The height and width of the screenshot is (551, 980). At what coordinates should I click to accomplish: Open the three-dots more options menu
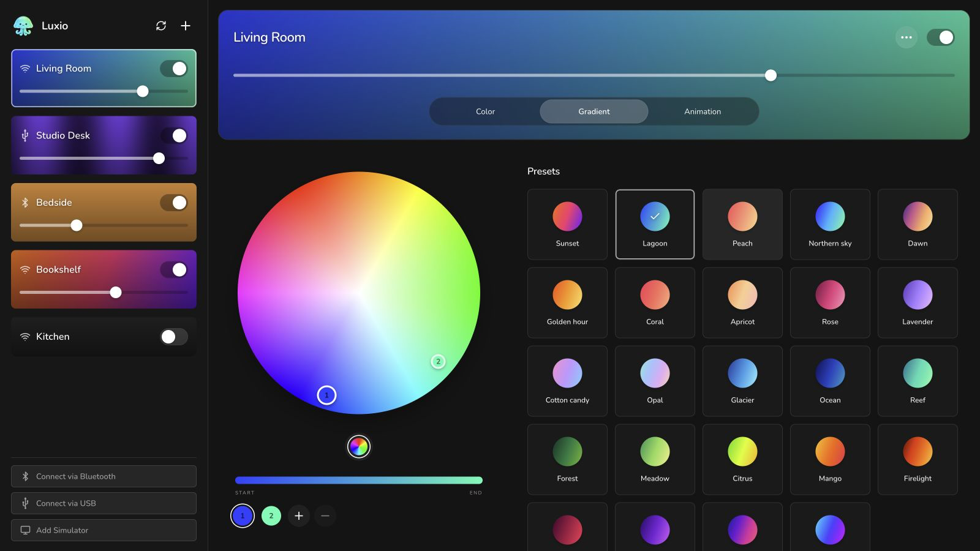[x=907, y=37]
